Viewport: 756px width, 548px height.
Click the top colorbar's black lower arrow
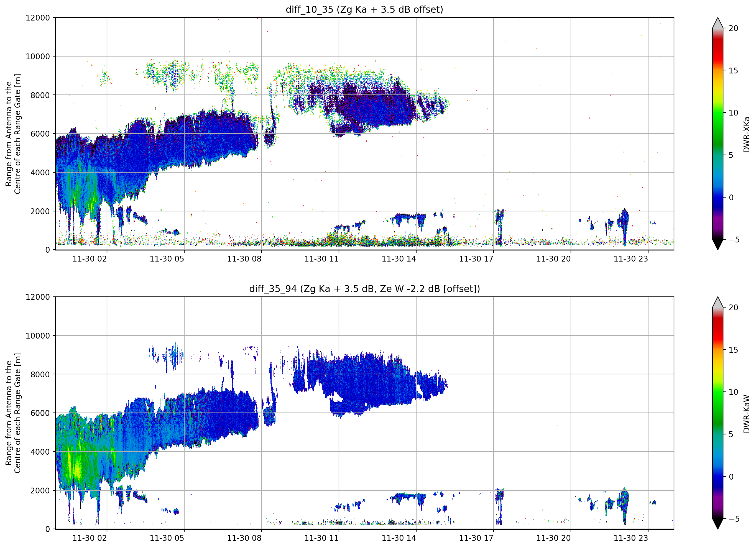(x=718, y=244)
